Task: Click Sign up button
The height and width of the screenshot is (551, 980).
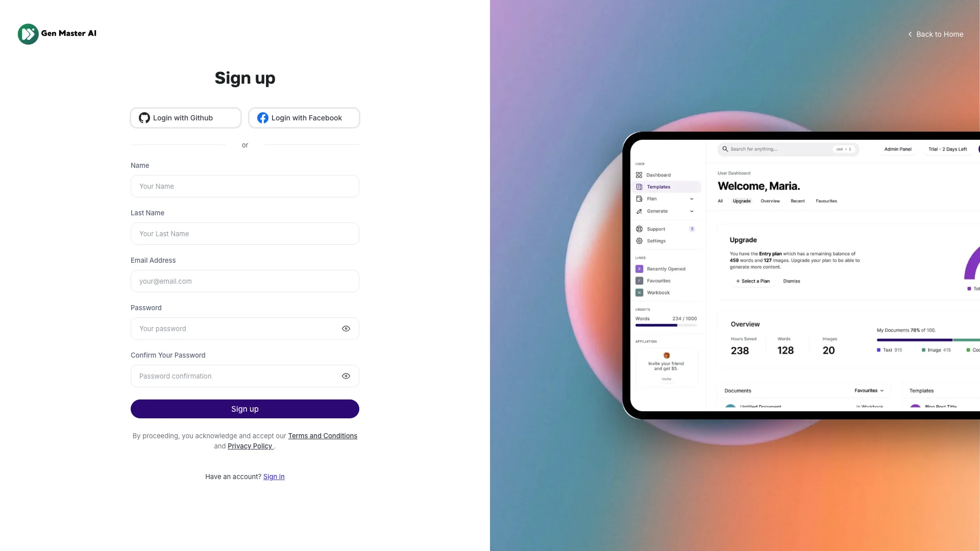Action: click(x=244, y=409)
